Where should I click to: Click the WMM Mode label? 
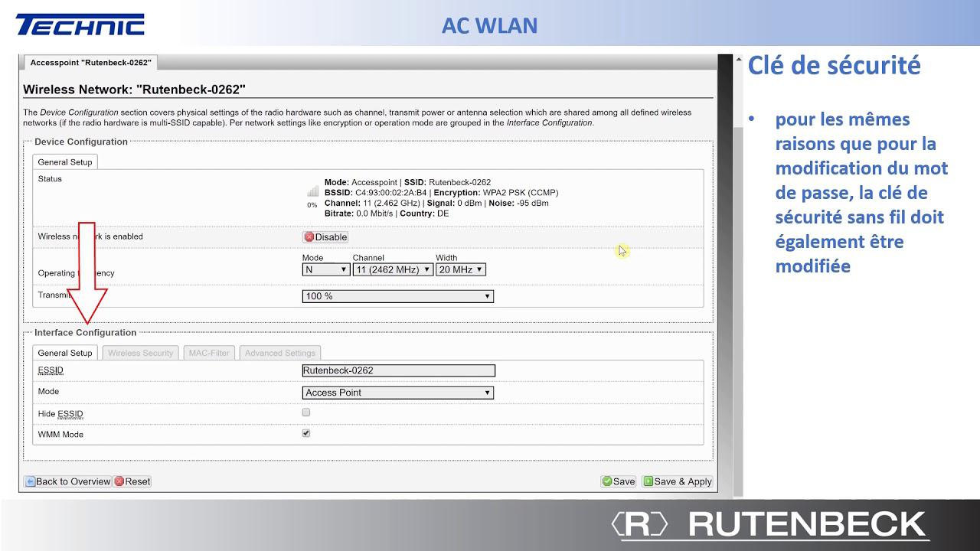click(x=60, y=435)
